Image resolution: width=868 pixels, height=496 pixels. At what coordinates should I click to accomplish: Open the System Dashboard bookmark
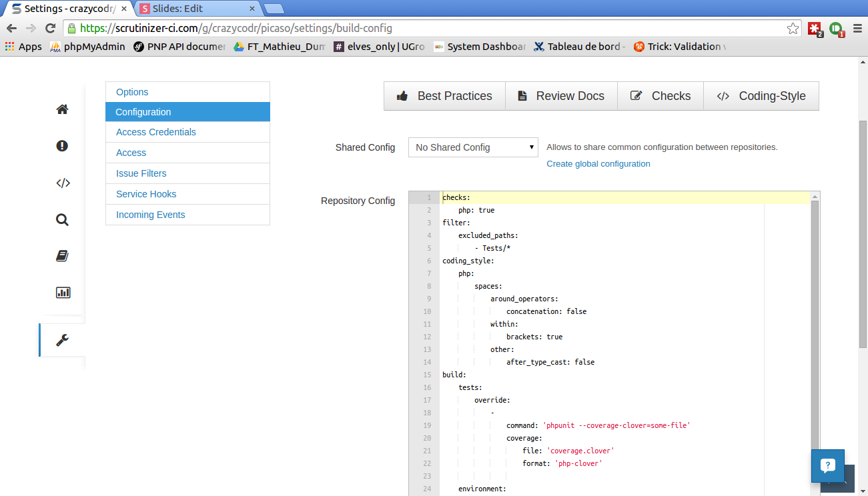(x=479, y=47)
